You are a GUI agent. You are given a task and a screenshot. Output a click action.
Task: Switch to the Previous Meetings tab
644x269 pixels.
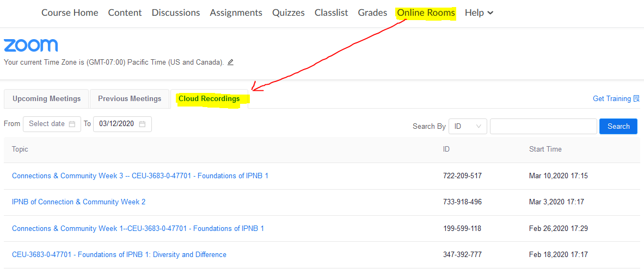click(130, 99)
